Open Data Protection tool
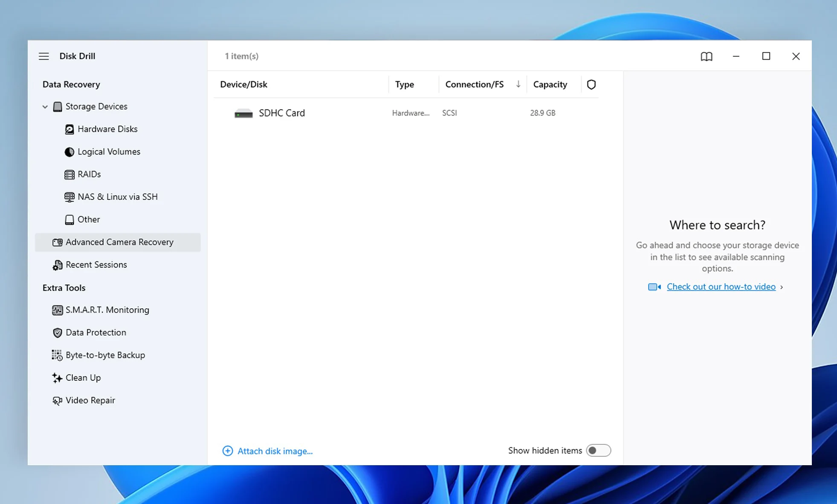 96,333
